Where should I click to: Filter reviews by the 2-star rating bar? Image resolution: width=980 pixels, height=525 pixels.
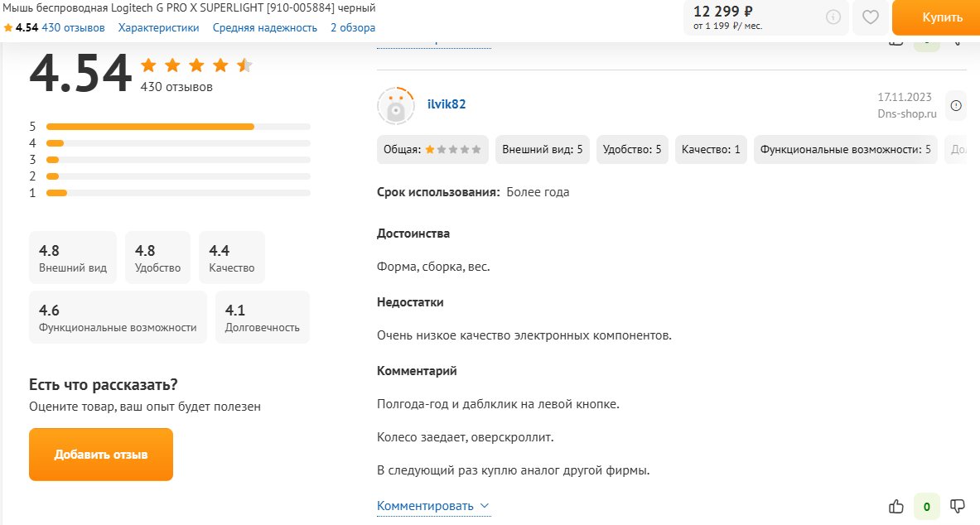point(178,176)
